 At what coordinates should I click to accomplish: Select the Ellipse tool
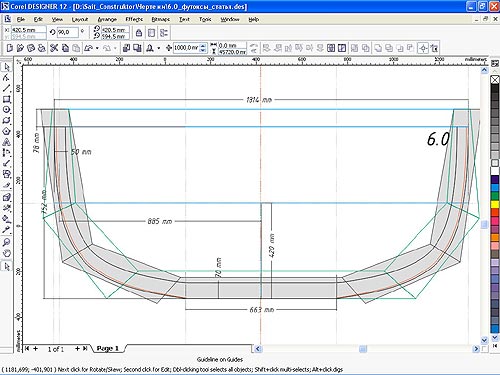point(7,110)
